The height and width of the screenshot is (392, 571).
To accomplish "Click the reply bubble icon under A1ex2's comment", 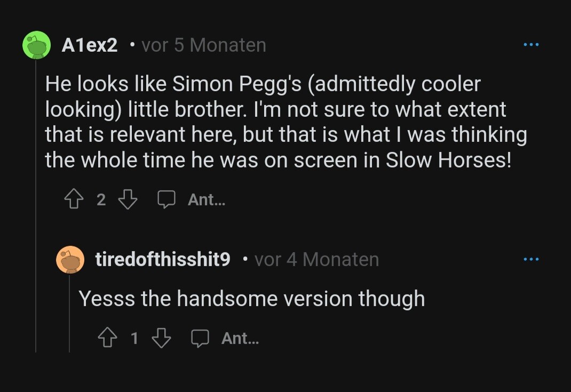I will point(166,199).
